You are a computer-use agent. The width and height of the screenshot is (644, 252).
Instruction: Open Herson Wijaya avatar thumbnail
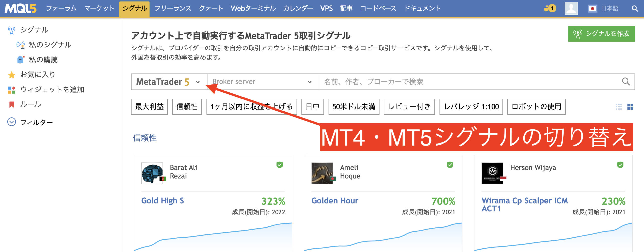(493, 173)
